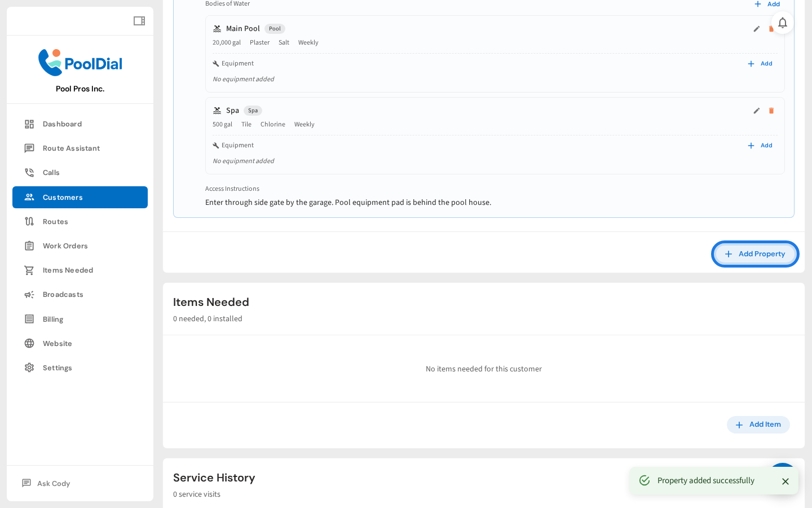Edit the Spa body of water
The height and width of the screenshot is (508, 812).
[x=756, y=111]
